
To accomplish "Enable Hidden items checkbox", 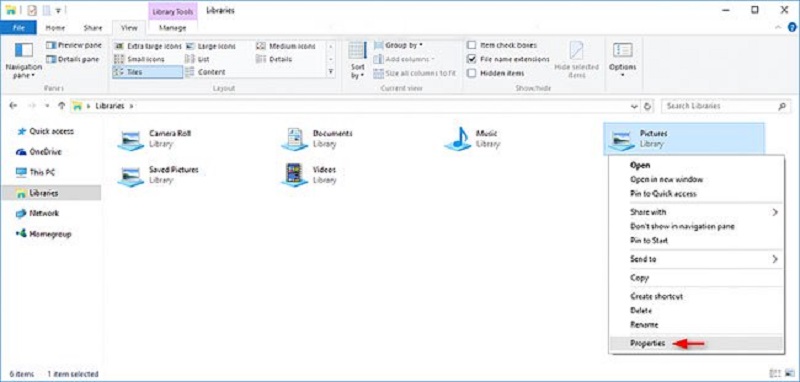I will (x=495, y=73).
